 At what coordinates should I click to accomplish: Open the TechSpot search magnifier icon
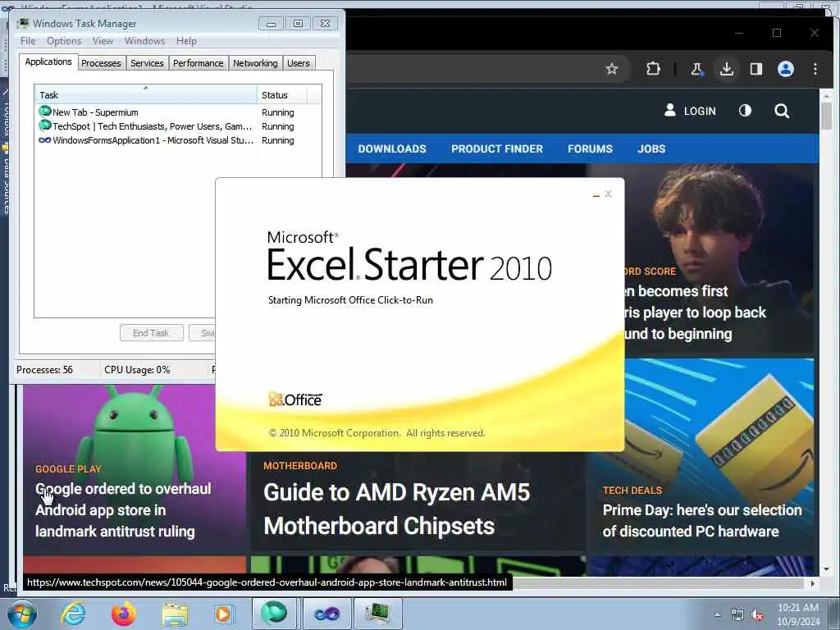coord(782,111)
